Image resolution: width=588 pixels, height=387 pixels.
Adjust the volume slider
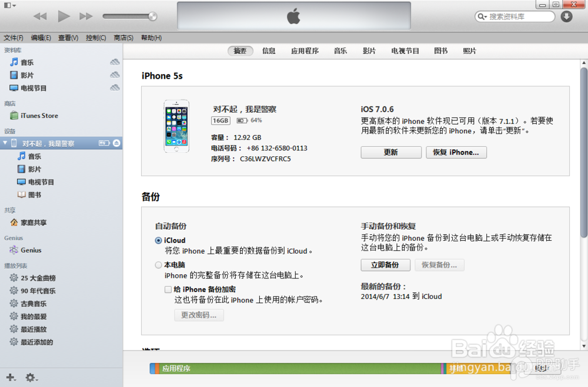click(x=129, y=16)
